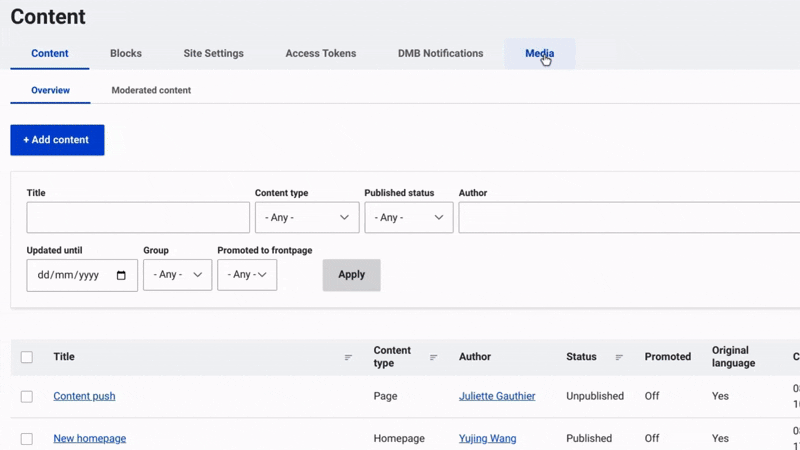Viewport: 800px width, 450px height.
Task: Expand the Promoted to frontpage dropdown
Action: tap(247, 275)
